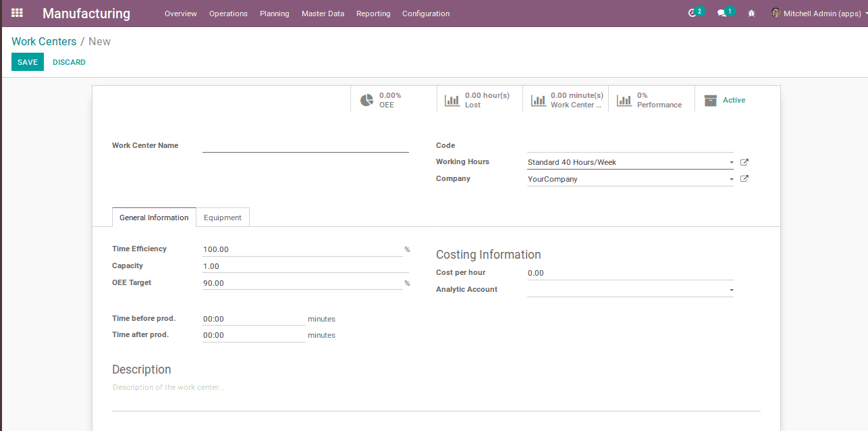868x431 pixels.
Task: Click the Performance bar chart icon
Action: [624, 100]
